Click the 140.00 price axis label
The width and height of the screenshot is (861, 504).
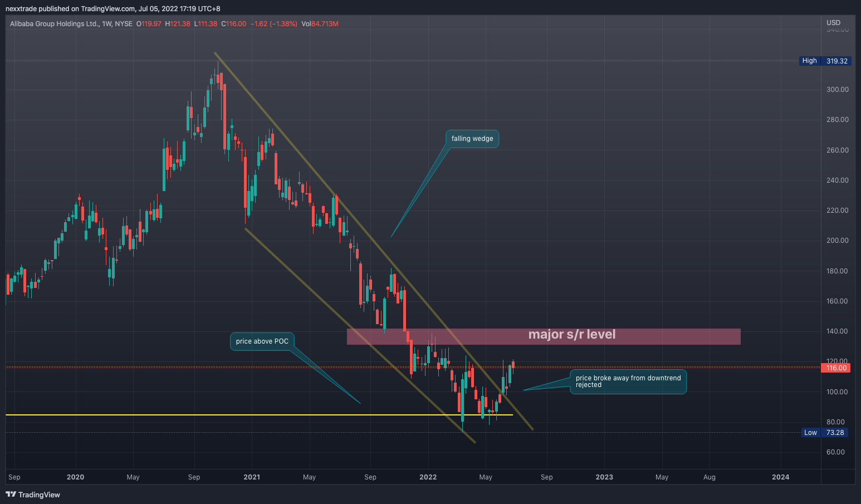click(x=837, y=331)
